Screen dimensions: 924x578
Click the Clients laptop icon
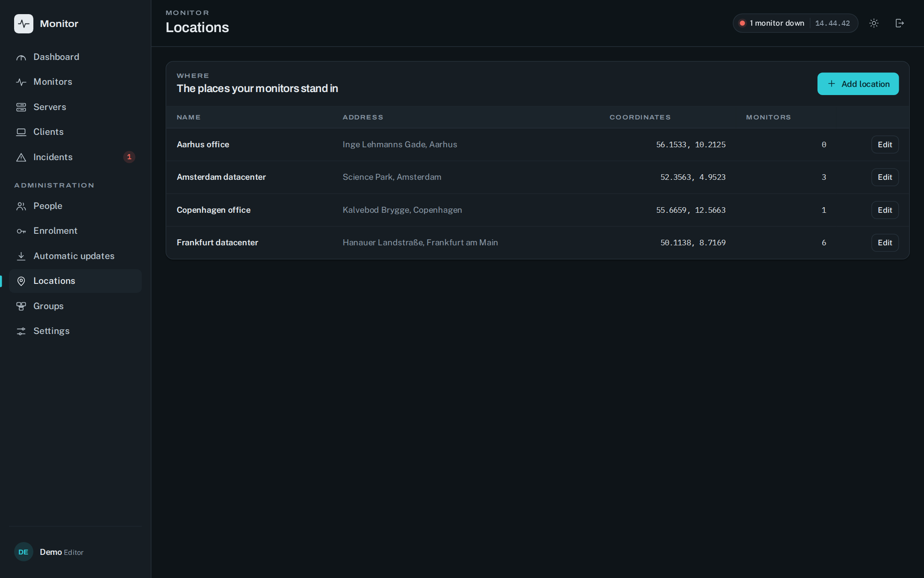pos(21,132)
